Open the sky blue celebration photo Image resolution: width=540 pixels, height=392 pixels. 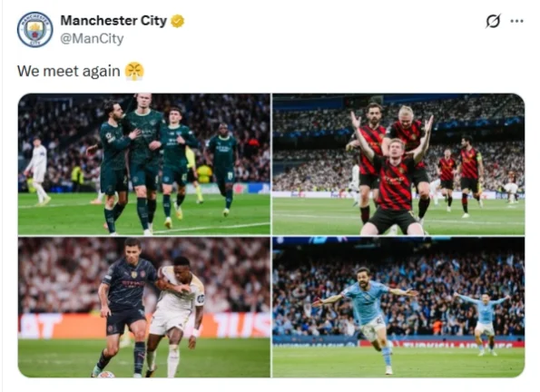[x=398, y=308]
